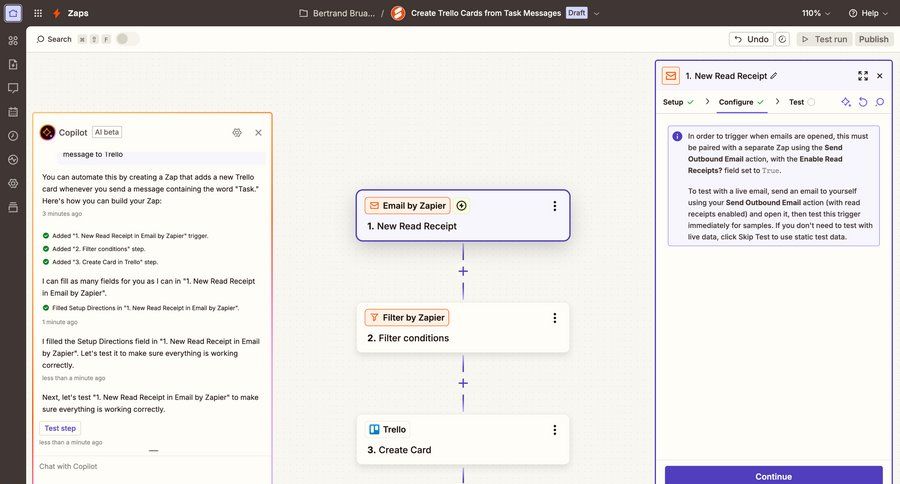Click the Search canvas button

54,39
